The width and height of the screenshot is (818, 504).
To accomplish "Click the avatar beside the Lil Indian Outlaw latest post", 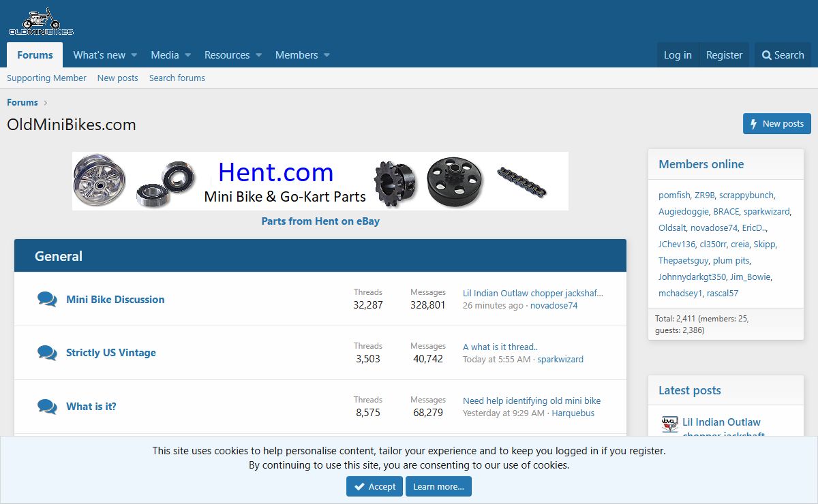I will coord(669,424).
